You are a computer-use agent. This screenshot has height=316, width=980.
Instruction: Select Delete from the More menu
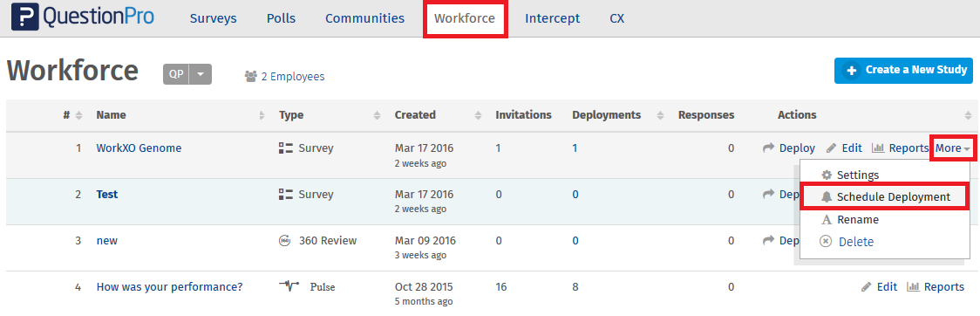point(855,242)
